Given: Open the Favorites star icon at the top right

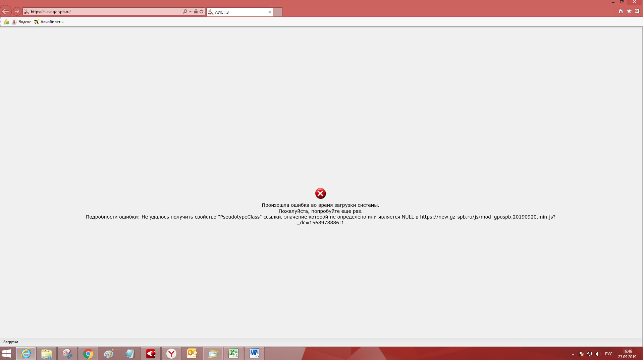Looking at the screenshot, I should (x=629, y=11).
